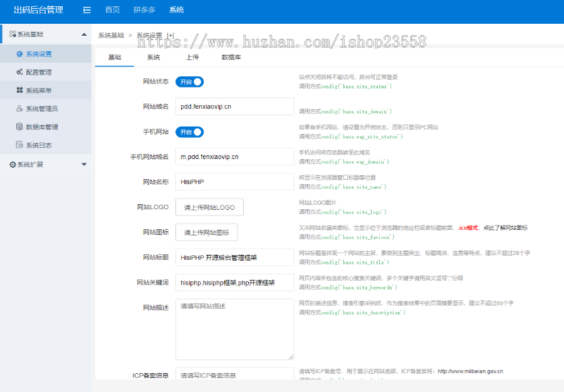Select the 系统设置 gear icon in sidebar
The image size is (564, 392).
point(20,54)
